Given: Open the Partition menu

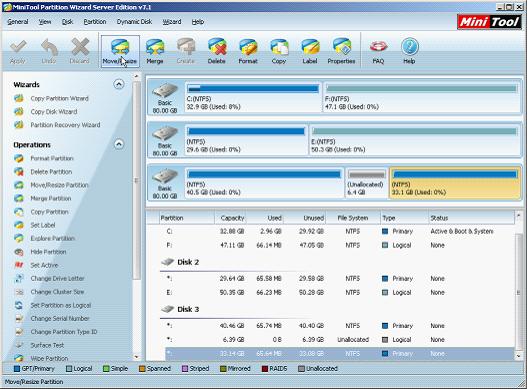Looking at the screenshot, I should [95, 22].
